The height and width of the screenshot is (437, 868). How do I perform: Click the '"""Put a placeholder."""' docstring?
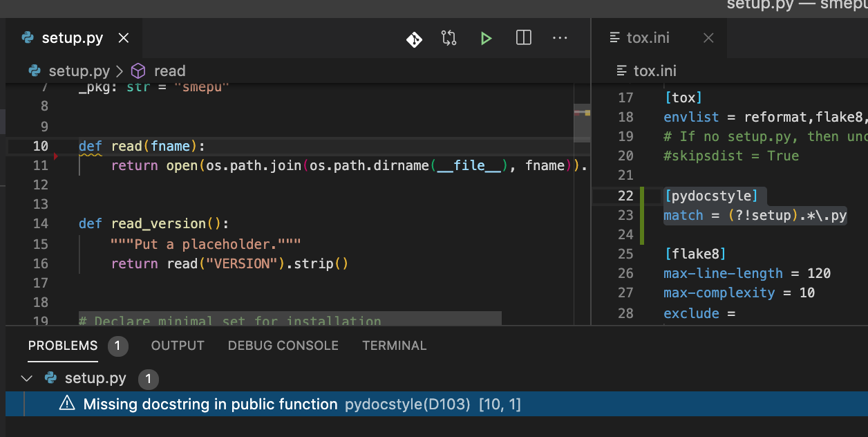tap(206, 244)
